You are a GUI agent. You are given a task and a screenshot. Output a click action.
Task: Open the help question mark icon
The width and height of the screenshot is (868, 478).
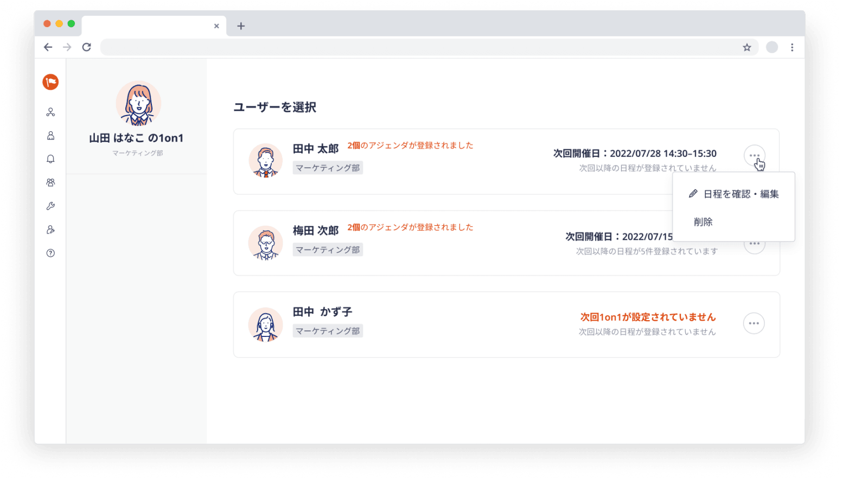(x=50, y=253)
